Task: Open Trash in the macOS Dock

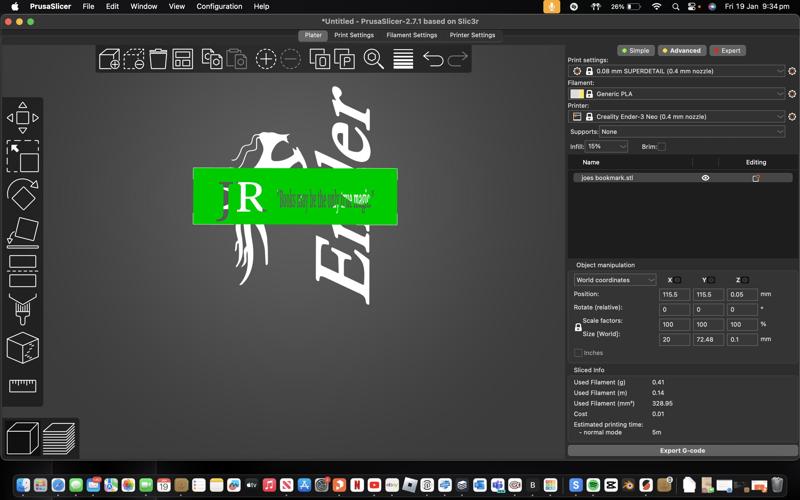Action: [777, 484]
